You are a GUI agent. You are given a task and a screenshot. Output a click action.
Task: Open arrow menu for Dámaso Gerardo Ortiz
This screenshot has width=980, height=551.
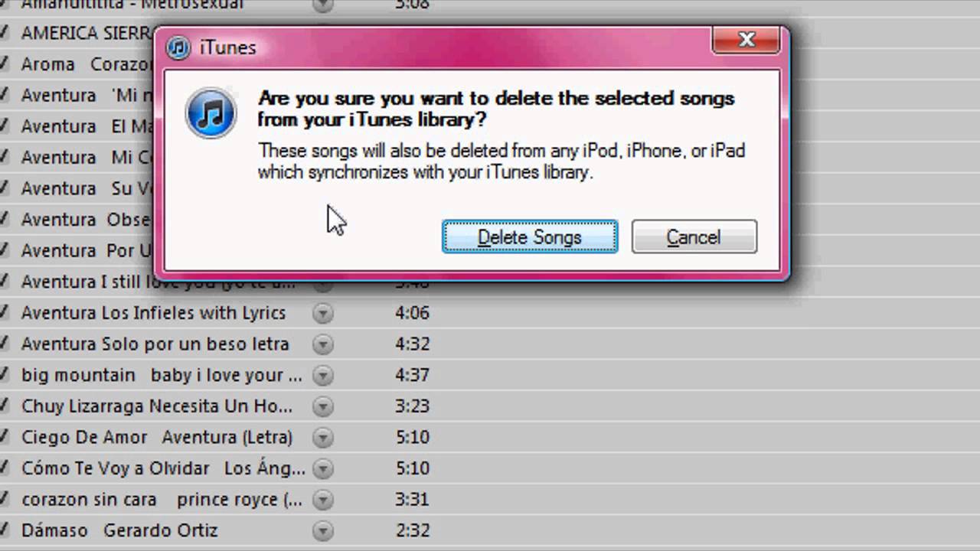323,530
